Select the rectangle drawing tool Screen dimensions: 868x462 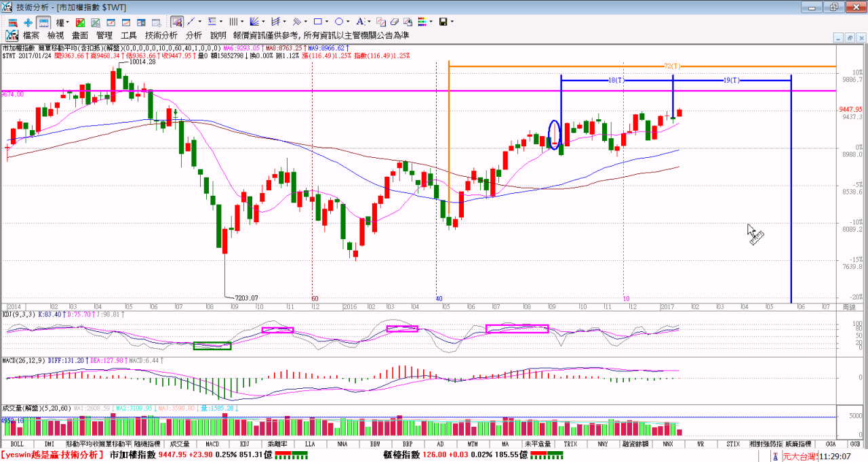click(317, 22)
